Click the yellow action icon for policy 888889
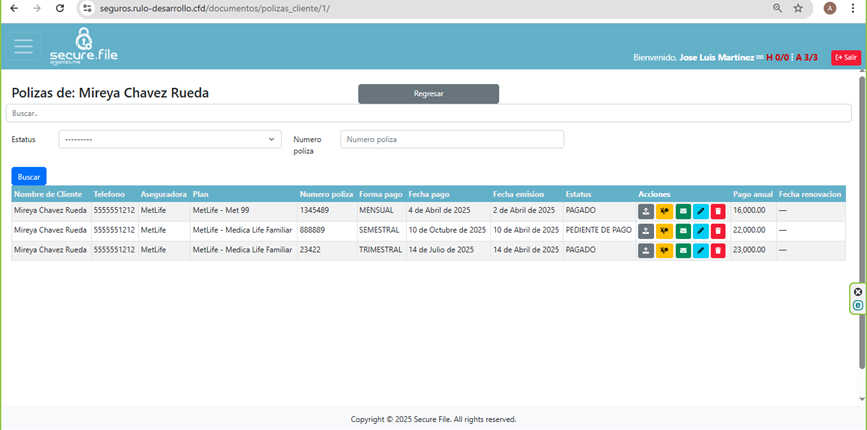 click(664, 230)
